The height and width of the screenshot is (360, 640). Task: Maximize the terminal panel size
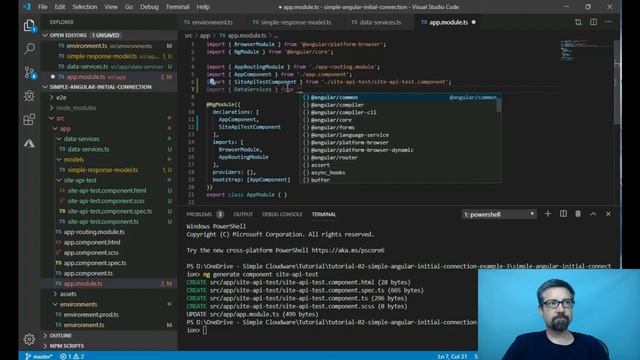point(593,214)
